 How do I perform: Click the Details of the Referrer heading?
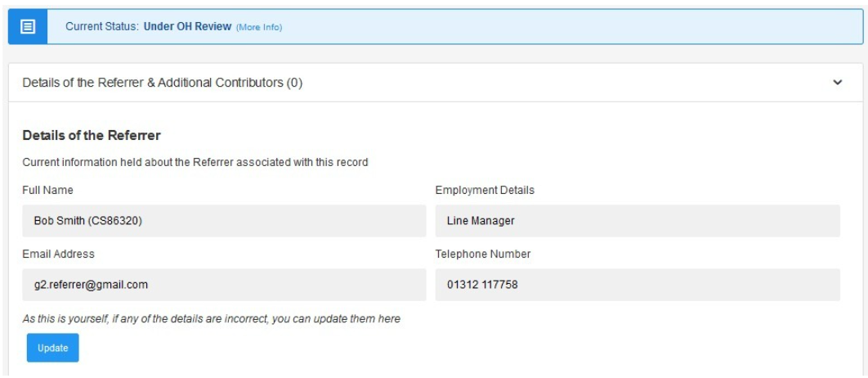pos(92,135)
